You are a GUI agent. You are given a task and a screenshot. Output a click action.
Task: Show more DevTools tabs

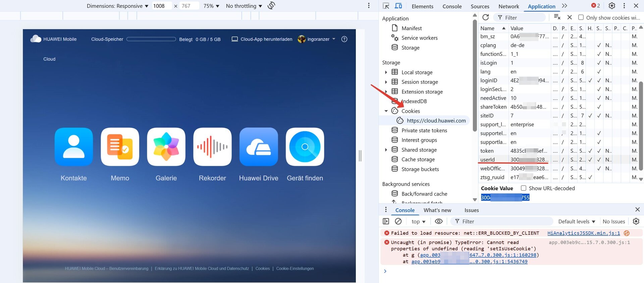(x=565, y=6)
